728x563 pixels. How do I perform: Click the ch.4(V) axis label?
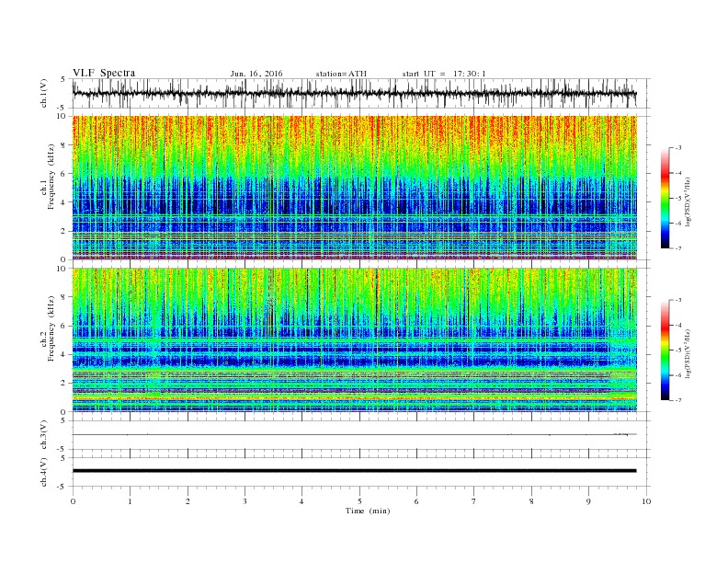pyautogui.click(x=44, y=472)
